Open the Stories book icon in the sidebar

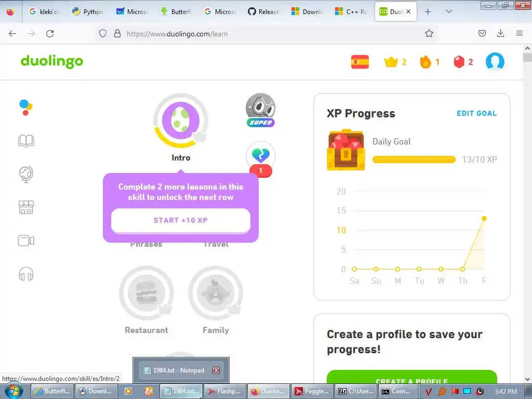26,141
